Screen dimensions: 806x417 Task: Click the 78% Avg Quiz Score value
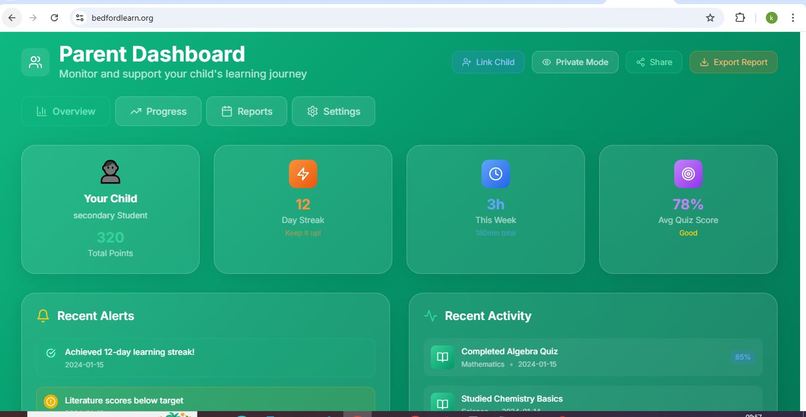tap(688, 205)
